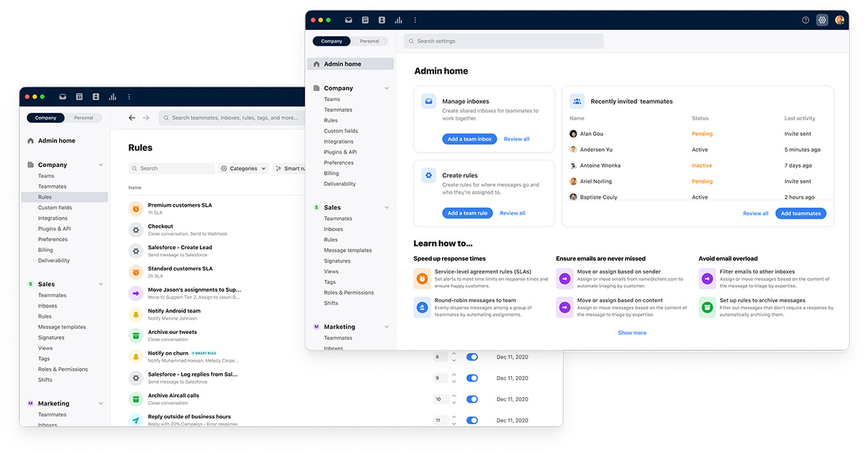Open inbox icon in Admin home window
Image resolution: width=868 pixels, height=454 pixels.
[349, 20]
